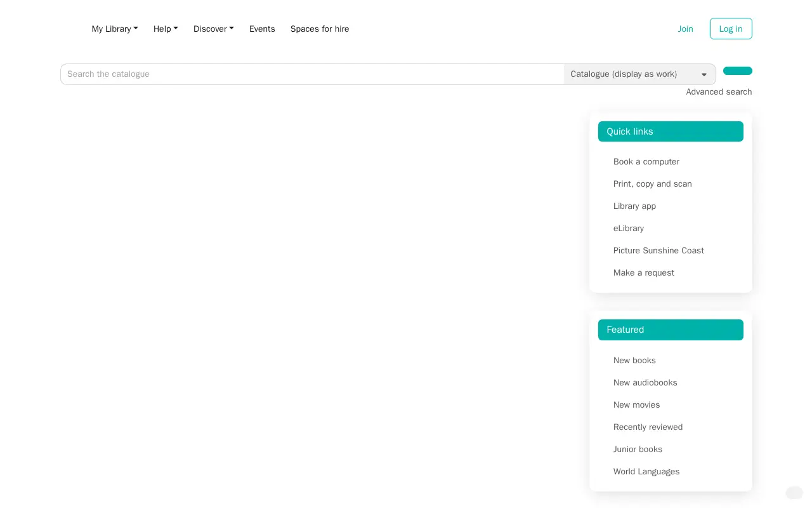
Task: Open Advanced search
Action: tap(719, 92)
